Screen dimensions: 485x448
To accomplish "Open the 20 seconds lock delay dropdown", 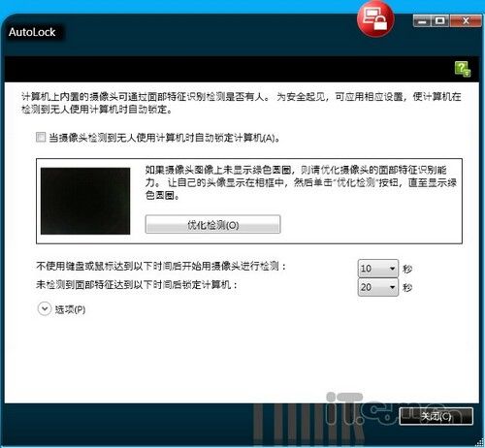I will (x=377, y=287).
